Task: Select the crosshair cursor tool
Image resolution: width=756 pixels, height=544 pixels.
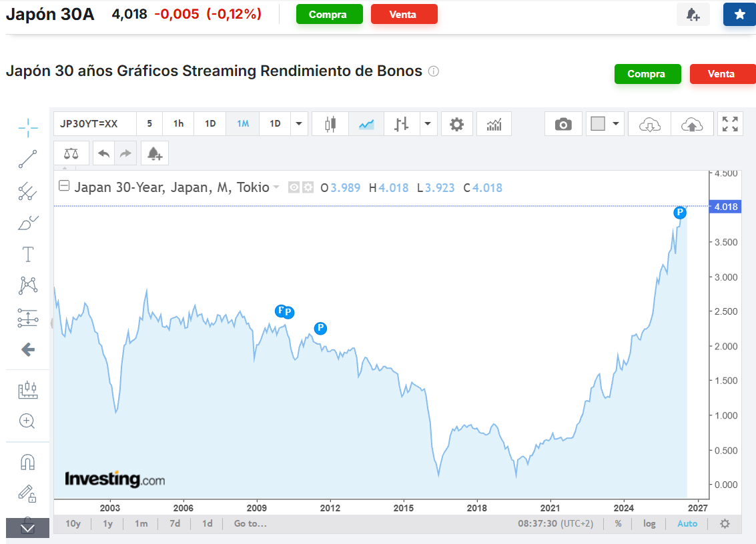Action: pyautogui.click(x=28, y=128)
